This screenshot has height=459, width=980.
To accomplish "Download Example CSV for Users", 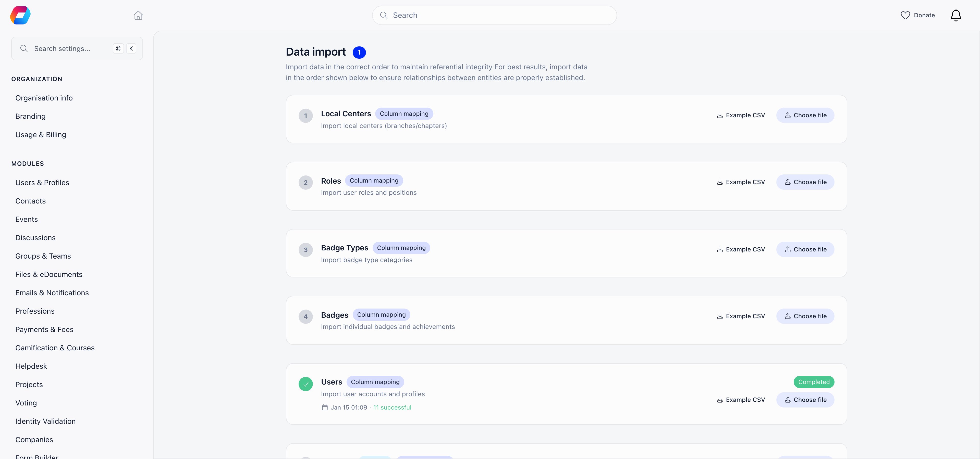I will tap(741, 400).
